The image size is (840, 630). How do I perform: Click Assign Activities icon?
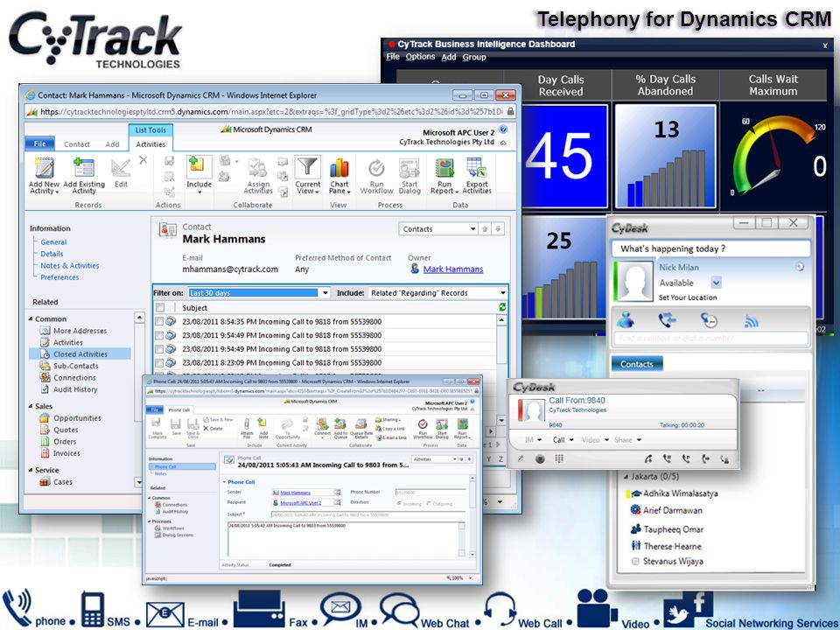coord(257,176)
